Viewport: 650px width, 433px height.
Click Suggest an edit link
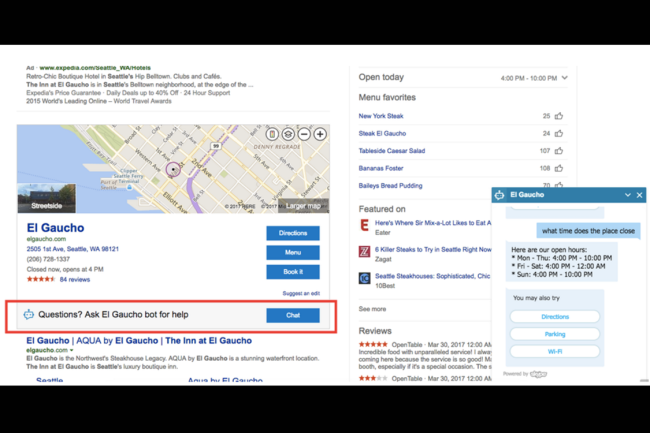point(301,293)
